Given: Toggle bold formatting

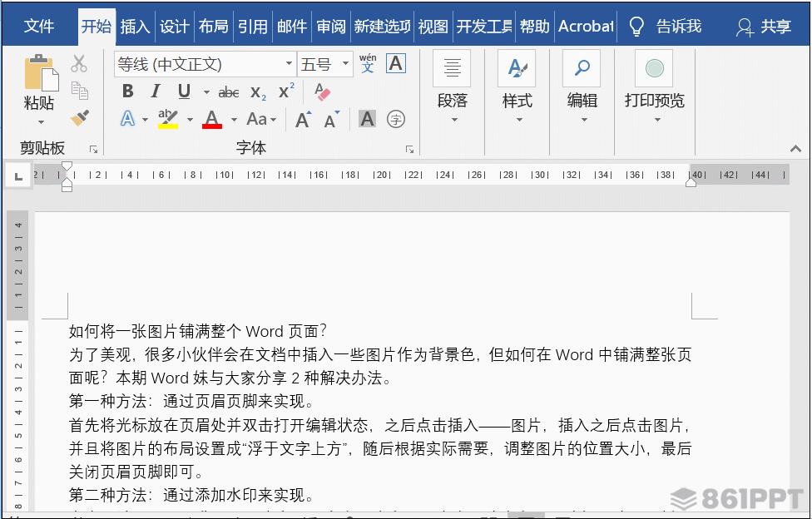Looking at the screenshot, I should pyautogui.click(x=128, y=91).
